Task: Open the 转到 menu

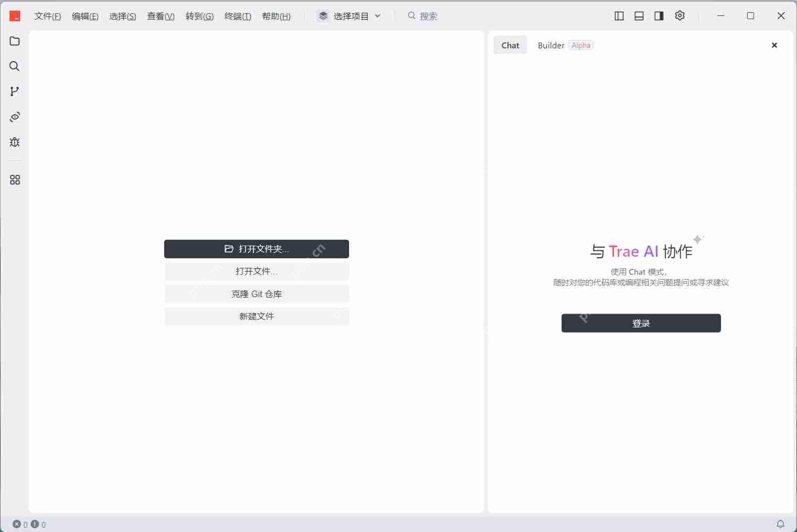Action: [x=199, y=16]
